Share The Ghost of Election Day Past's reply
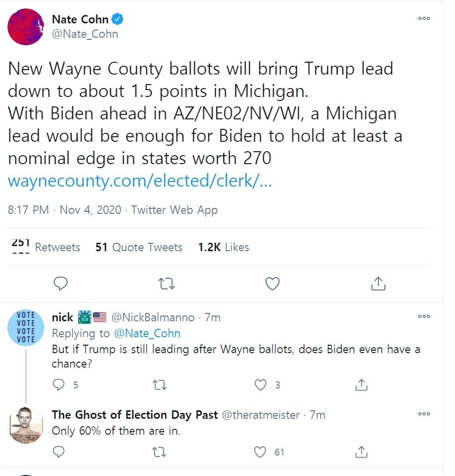Image resolution: width=455 pixels, height=476 pixels. pyautogui.click(x=362, y=452)
